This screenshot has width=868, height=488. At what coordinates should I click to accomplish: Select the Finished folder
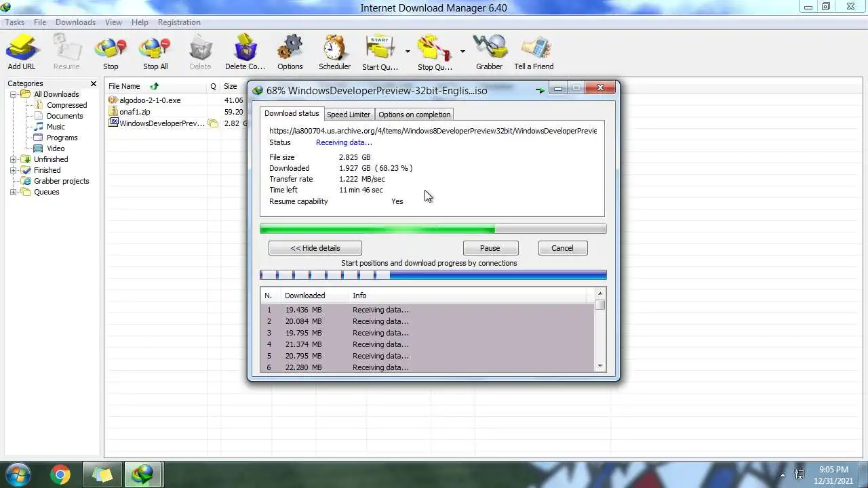click(47, 170)
